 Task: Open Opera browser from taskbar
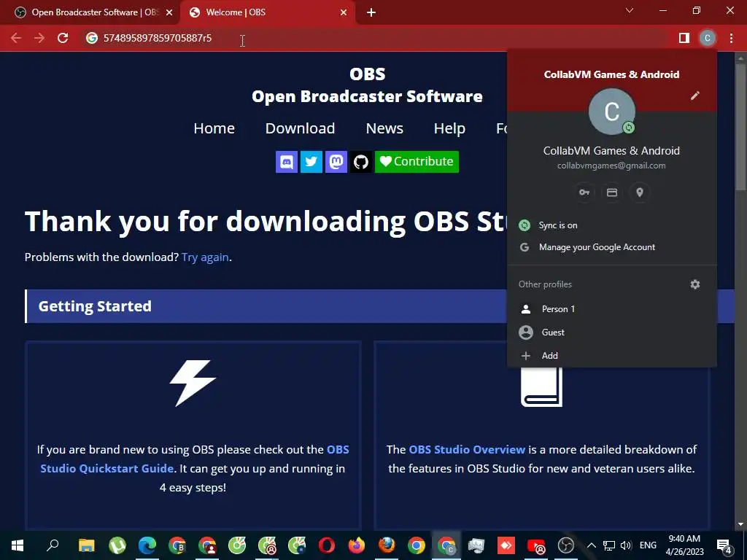pyautogui.click(x=327, y=545)
